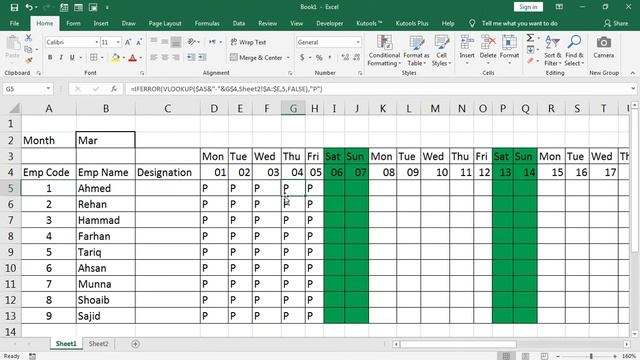Add a new sheet with plus icon

[136, 344]
